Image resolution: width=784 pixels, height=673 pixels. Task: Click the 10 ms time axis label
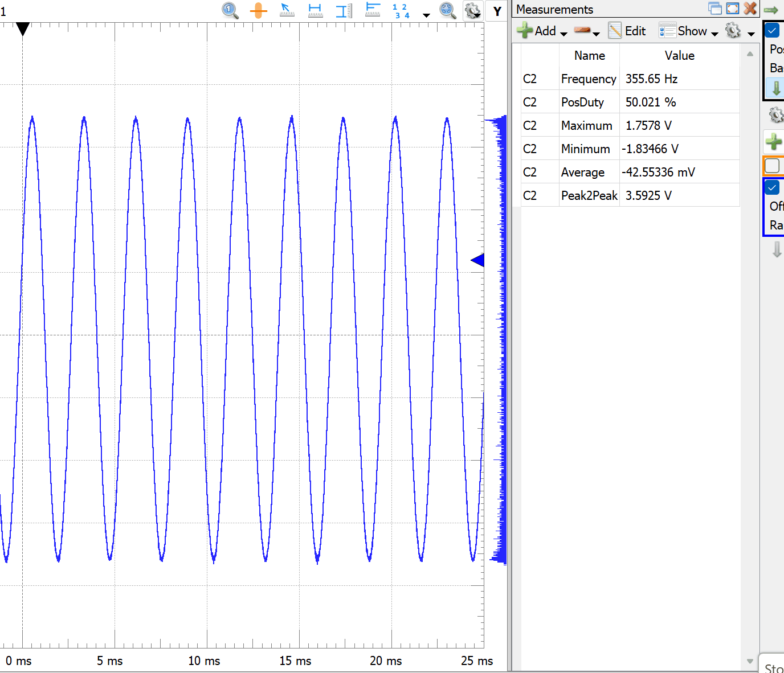pyautogui.click(x=204, y=660)
